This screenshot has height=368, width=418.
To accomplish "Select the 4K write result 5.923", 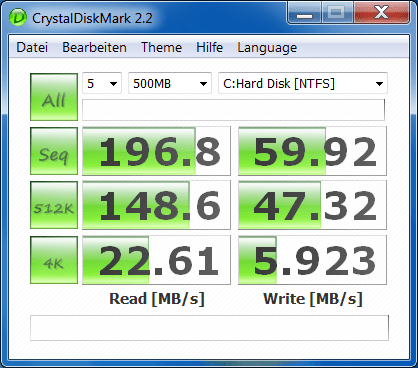I will point(312,260).
